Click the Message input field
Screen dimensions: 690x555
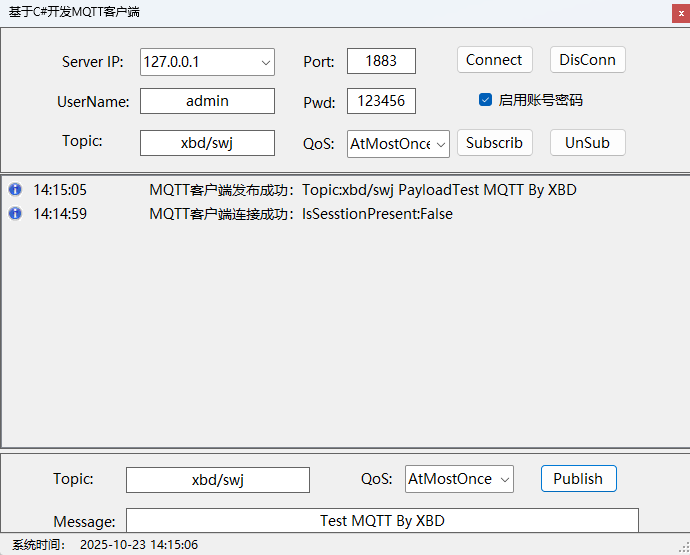coord(382,521)
